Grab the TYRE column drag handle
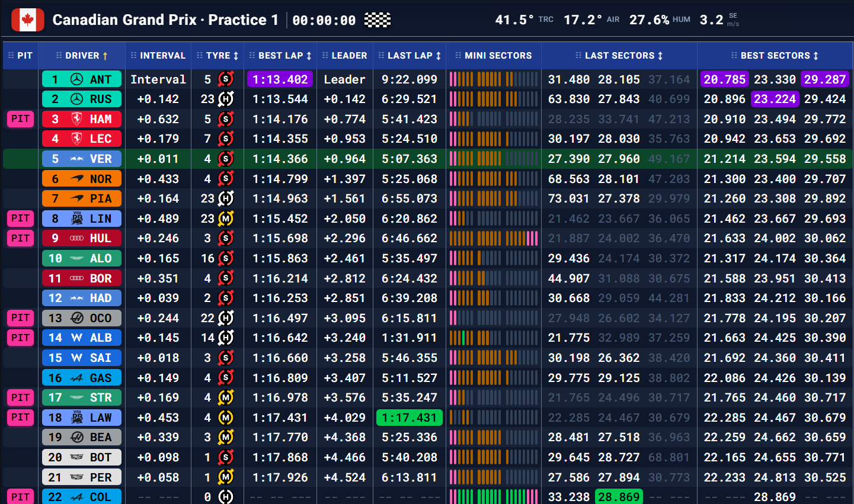 (x=200, y=56)
